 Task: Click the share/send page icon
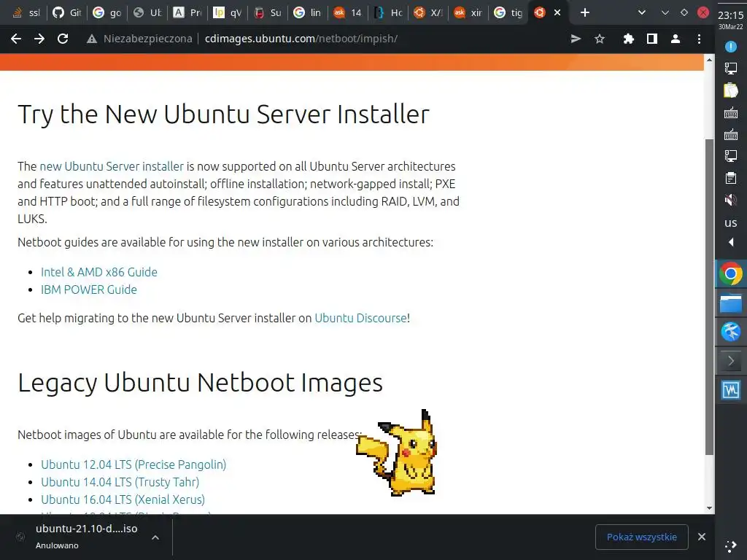tap(576, 39)
